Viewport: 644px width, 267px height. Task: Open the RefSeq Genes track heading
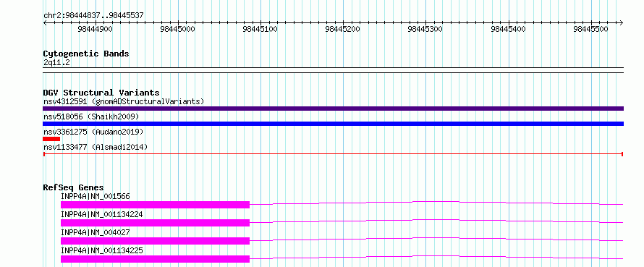pos(74,187)
